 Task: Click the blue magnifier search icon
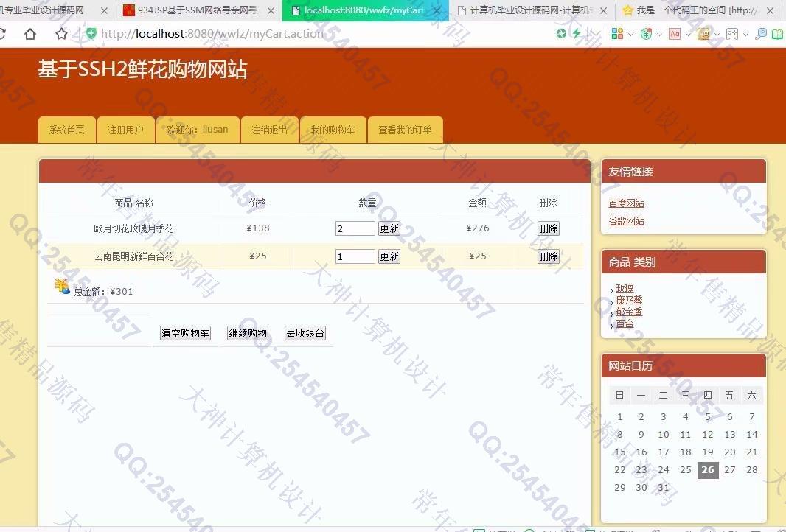760,34
